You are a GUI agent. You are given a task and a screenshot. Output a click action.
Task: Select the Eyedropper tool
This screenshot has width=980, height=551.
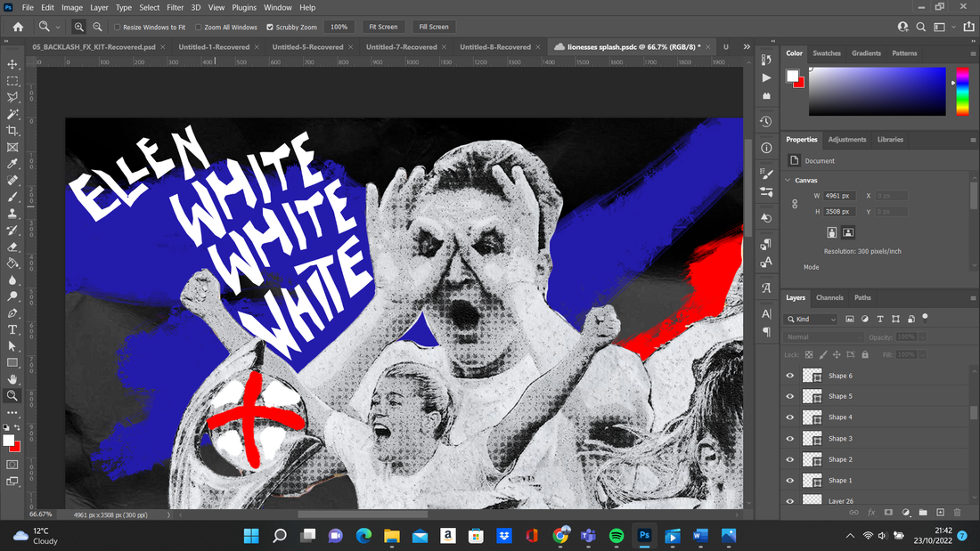coord(12,164)
